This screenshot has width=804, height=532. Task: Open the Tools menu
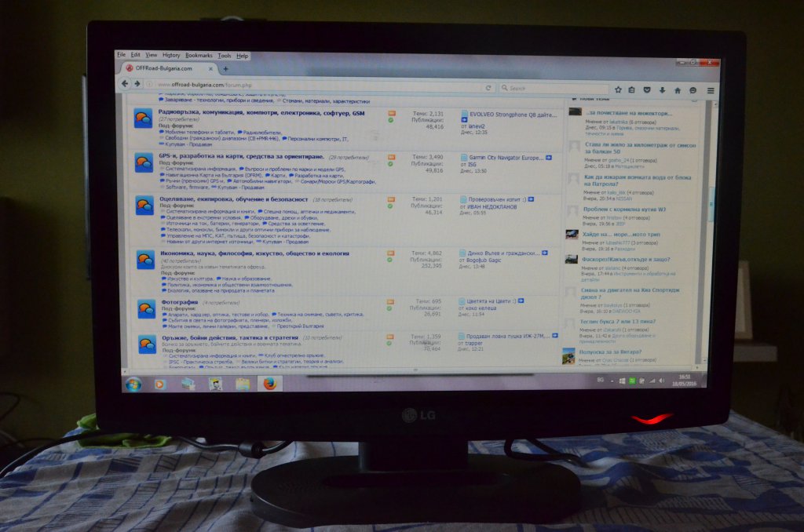pos(225,56)
